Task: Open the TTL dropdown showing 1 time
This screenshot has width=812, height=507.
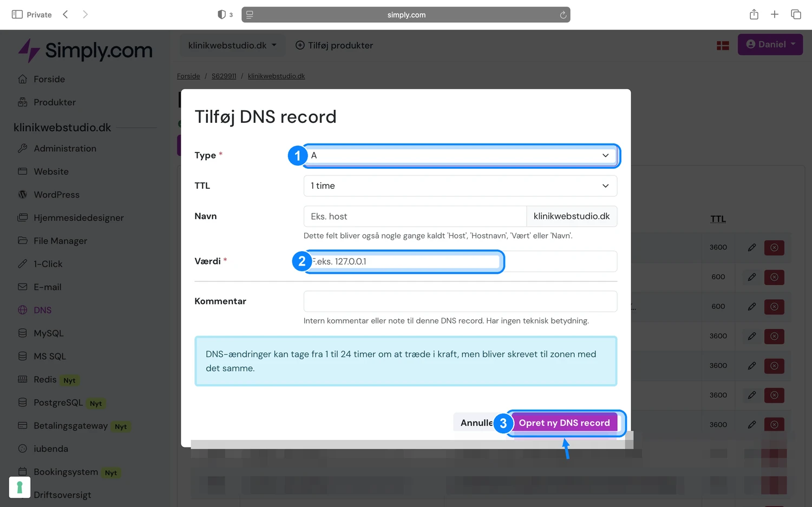Action: click(x=460, y=186)
